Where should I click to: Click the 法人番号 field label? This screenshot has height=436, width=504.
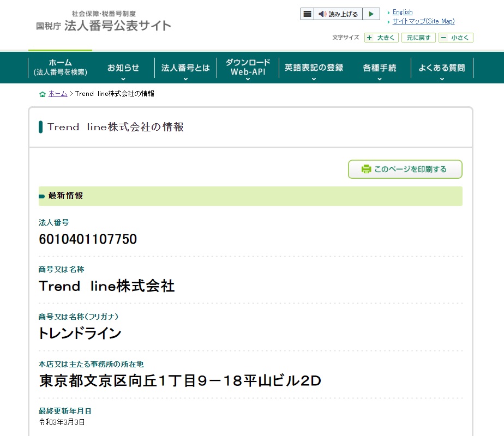coord(53,222)
